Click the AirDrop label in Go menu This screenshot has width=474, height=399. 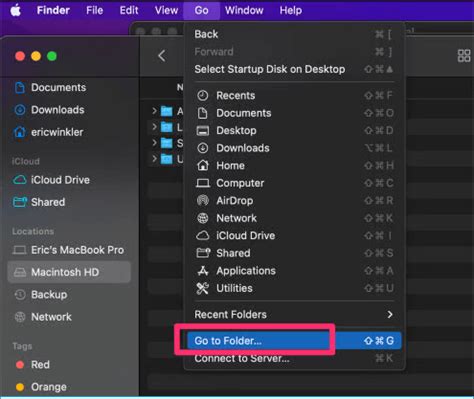click(x=235, y=201)
